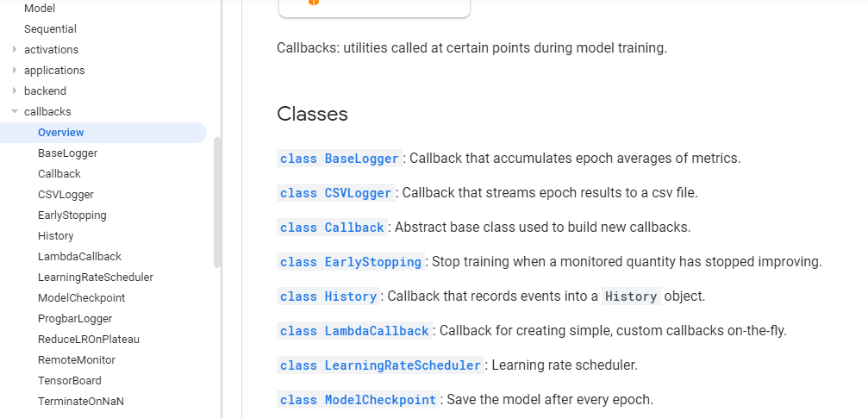
Task: Click the class ModelCheckpoint link
Action: [359, 400]
